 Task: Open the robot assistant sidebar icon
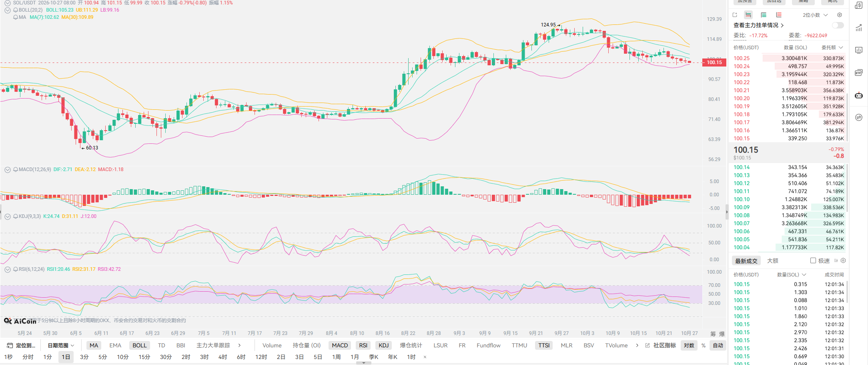[x=859, y=95]
